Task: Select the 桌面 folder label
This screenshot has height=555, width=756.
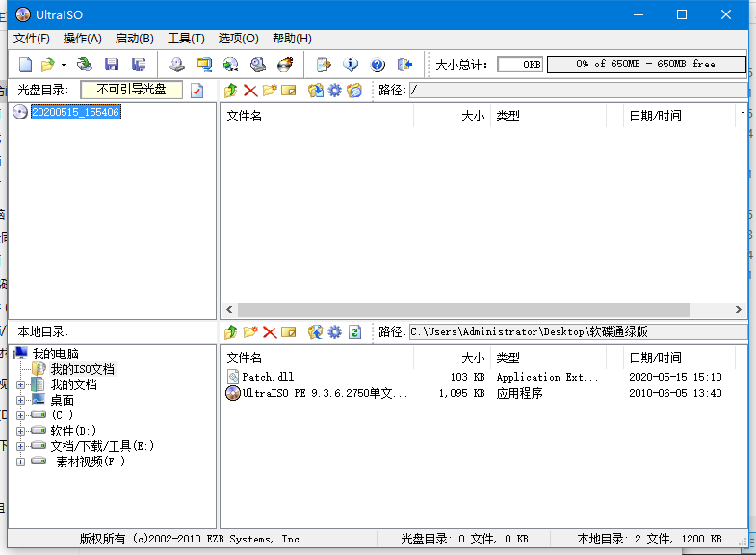Action: coord(63,400)
